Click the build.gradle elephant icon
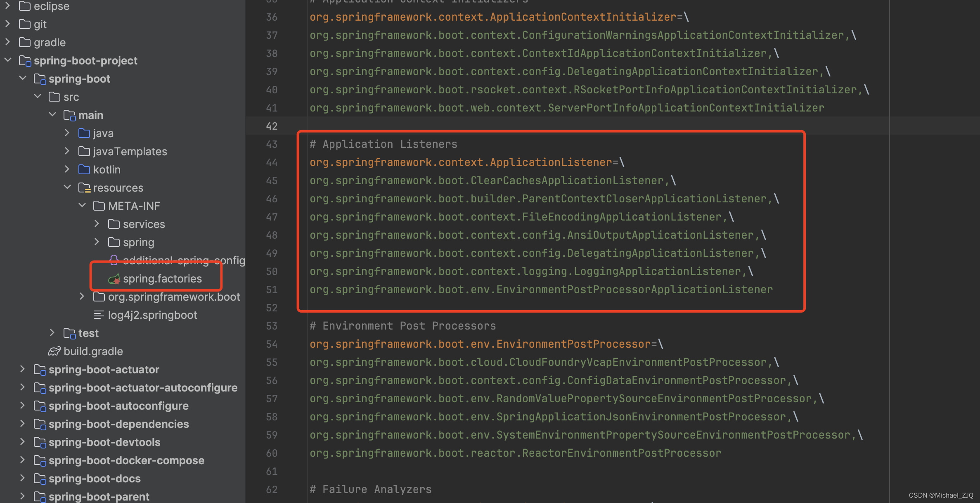The image size is (980, 503). point(54,351)
